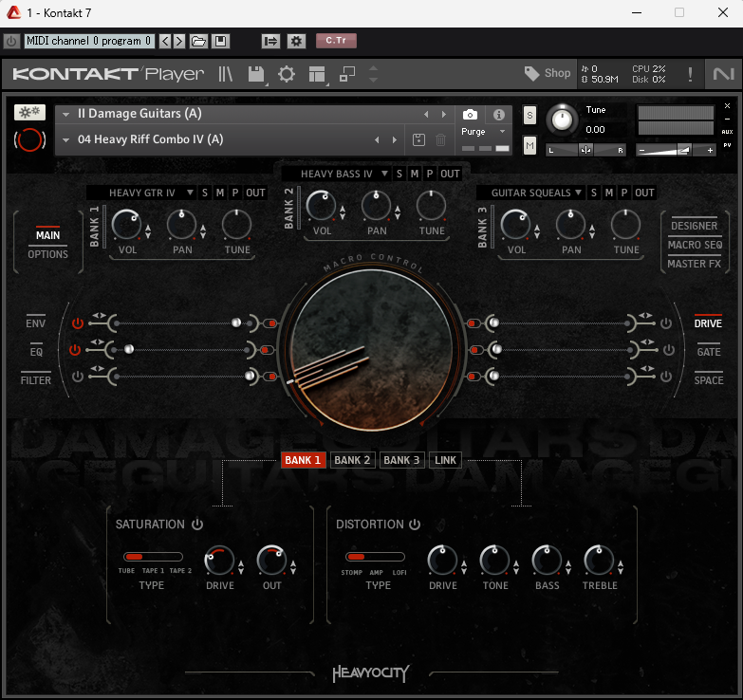Click the exclamation mark panic icon
Screen dimensions: 743x700
click(690, 74)
